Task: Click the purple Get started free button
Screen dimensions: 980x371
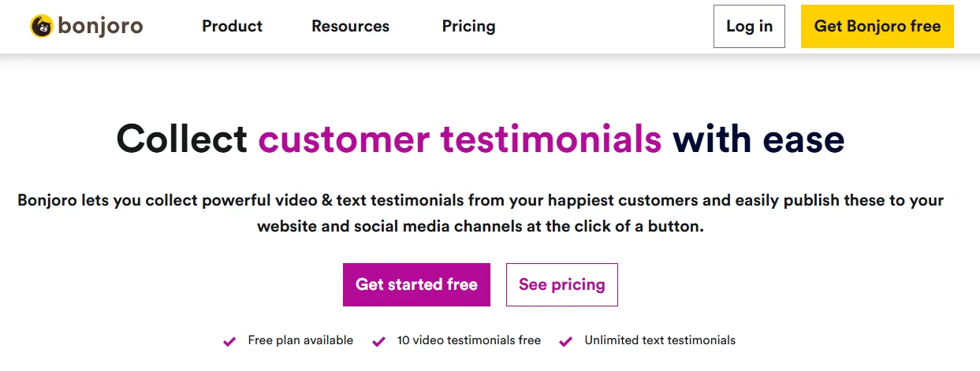Action: [416, 284]
